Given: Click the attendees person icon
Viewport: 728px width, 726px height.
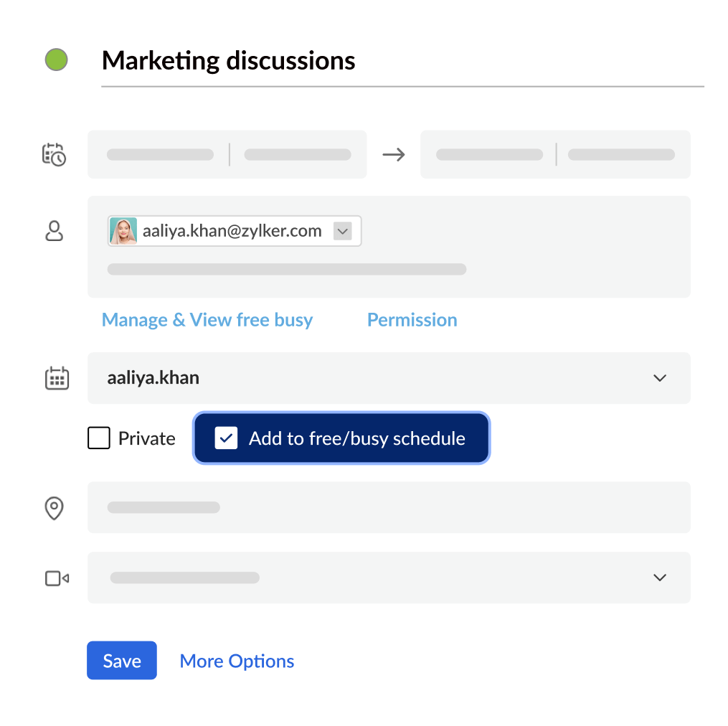Looking at the screenshot, I should click(x=54, y=231).
